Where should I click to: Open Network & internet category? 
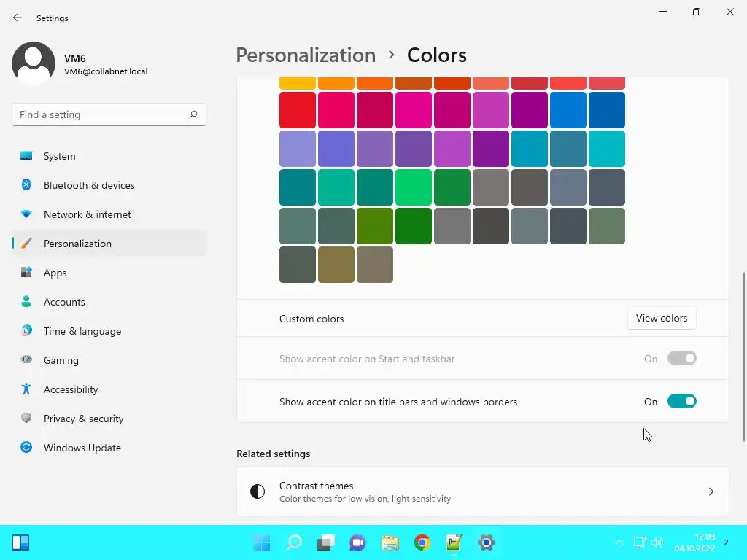point(109,214)
